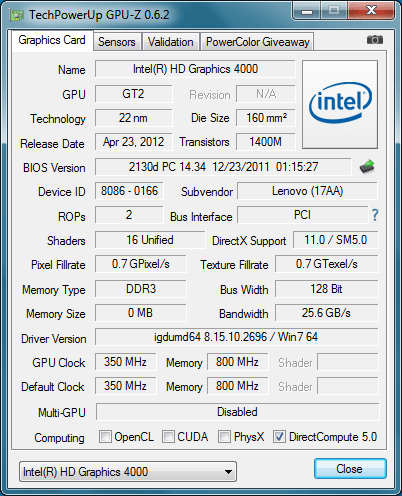
Task: Click the Bus Interface question mark
Action: point(375,215)
